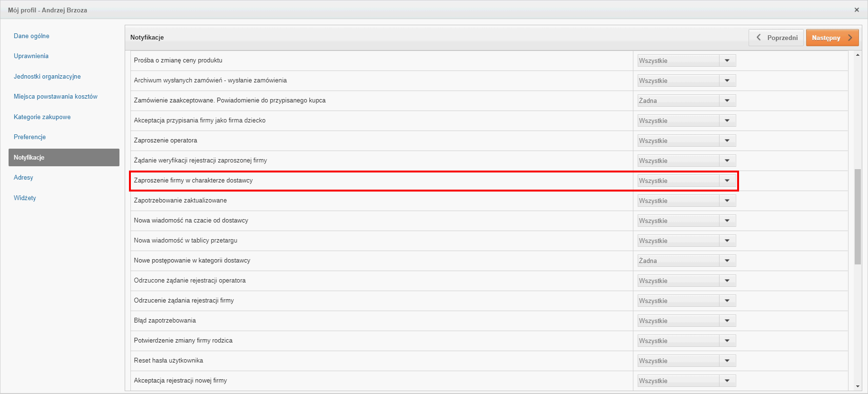Open Jednostki organizacyjne in the sidebar
The height and width of the screenshot is (394, 868).
pos(47,76)
